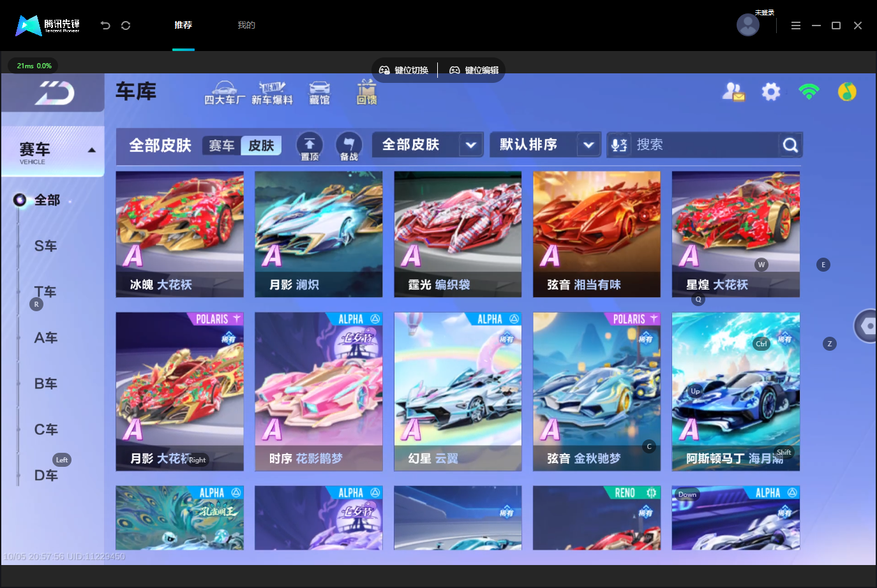Image resolution: width=877 pixels, height=588 pixels.
Task: Select the 全部 category radio
Action: tap(20, 200)
